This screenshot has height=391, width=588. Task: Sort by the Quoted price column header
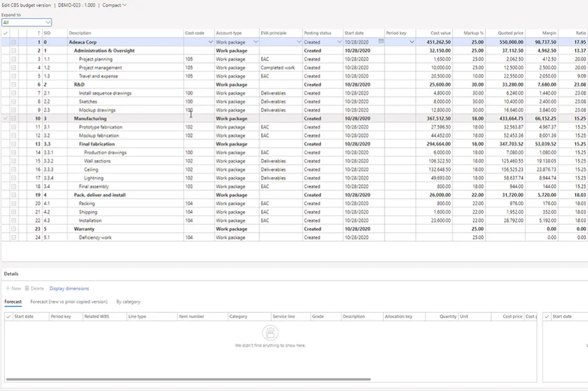click(x=511, y=33)
